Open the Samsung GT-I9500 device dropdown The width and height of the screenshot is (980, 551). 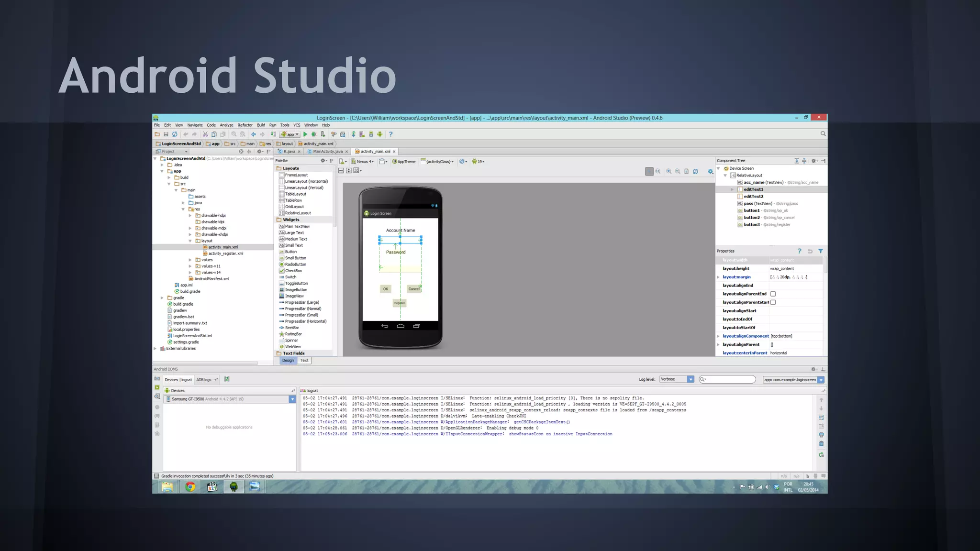click(x=230, y=399)
